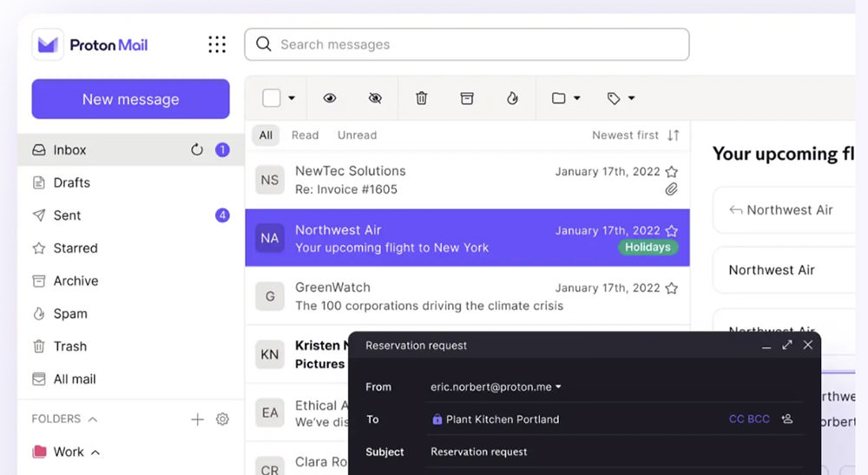Mark as spam using flame icon
Image resolution: width=868 pixels, height=475 pixels.
pos(513,98)
